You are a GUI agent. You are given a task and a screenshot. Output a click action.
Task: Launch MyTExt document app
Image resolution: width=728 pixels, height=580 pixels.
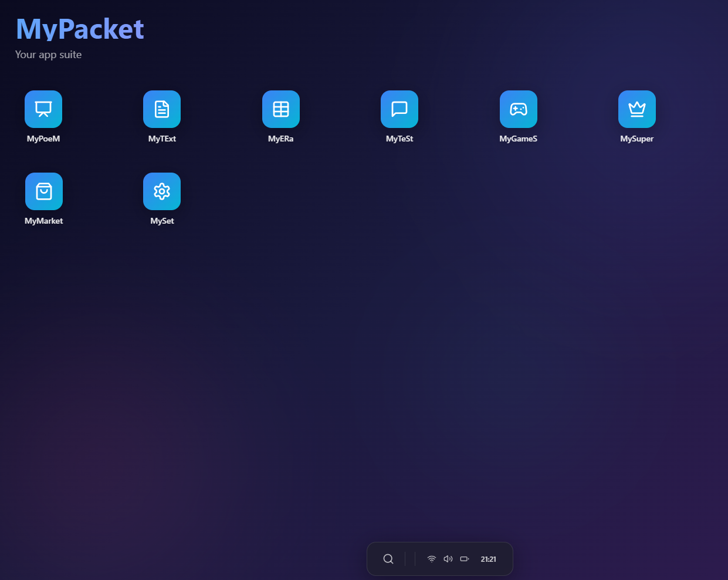click(162, 109)
